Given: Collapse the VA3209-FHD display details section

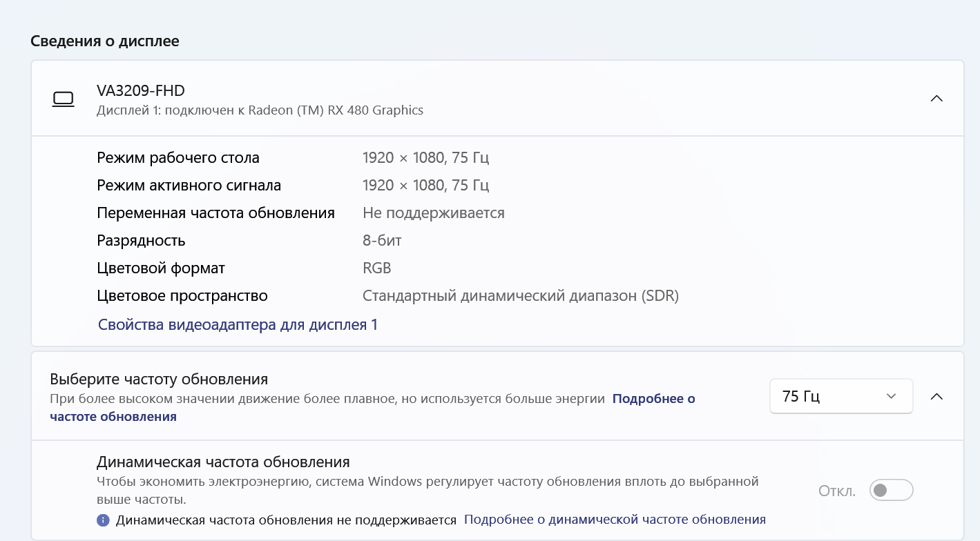Looking at the screenshot, I should point(936,99).
